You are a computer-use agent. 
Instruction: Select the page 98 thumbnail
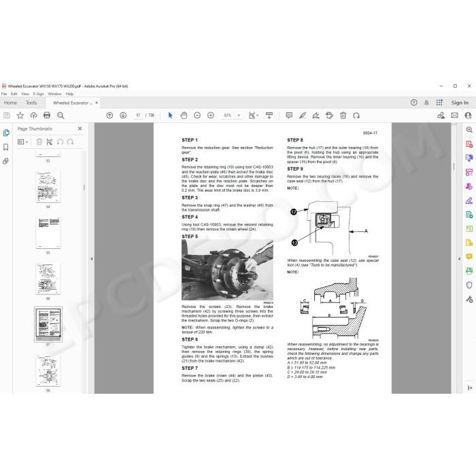[48, 371]
